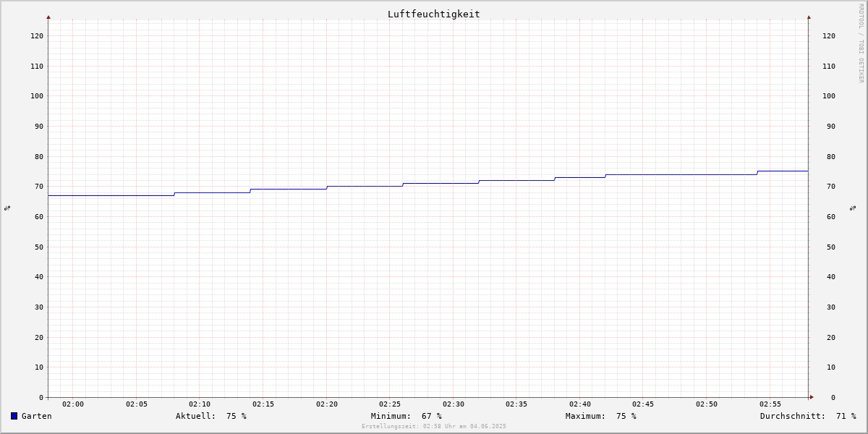
Task: Click the red arrow at time axis end
Action: point(812,397)
